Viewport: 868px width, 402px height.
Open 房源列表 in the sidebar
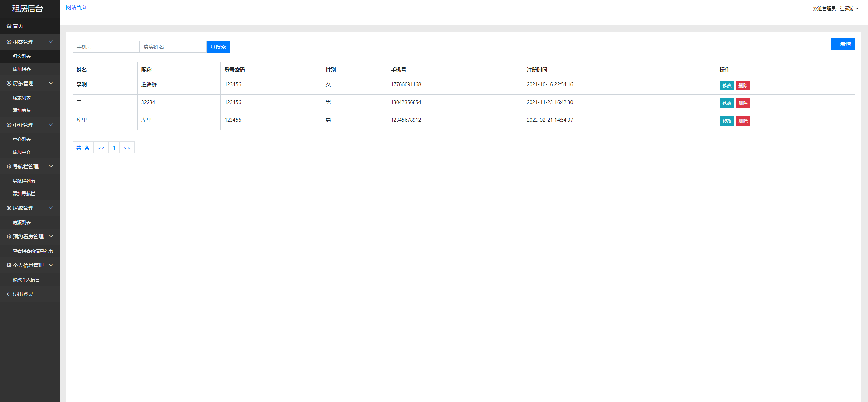[30, 222]
